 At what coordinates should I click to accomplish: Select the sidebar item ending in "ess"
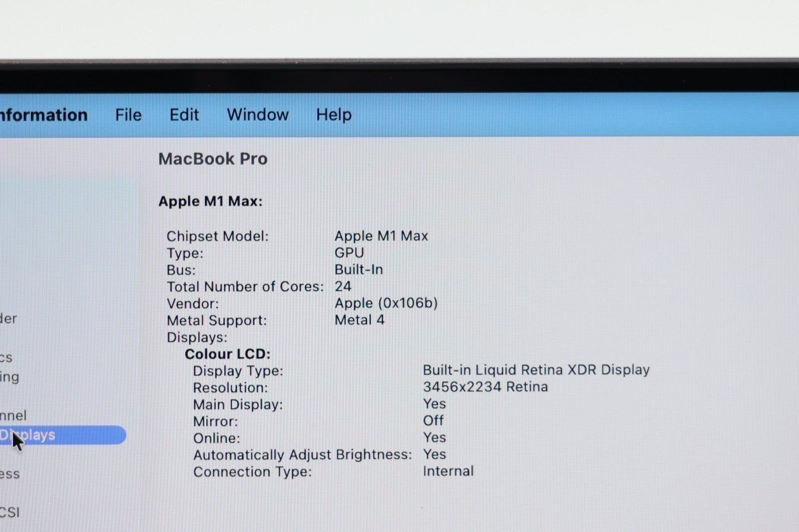(10, 474)
